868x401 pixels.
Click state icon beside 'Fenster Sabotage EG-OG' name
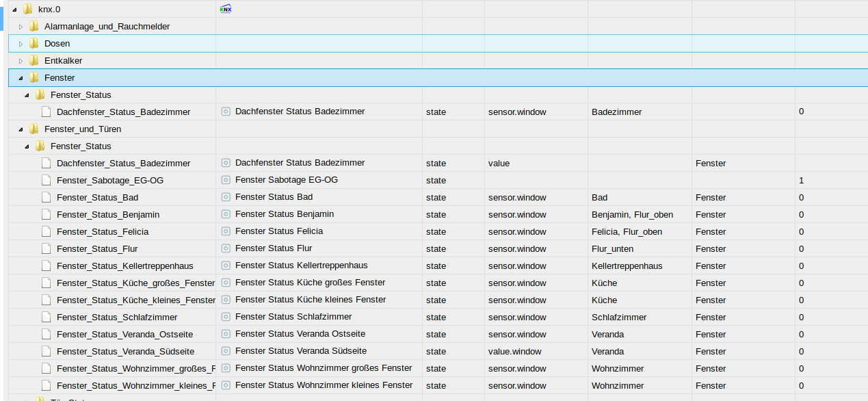pos(226,180)
